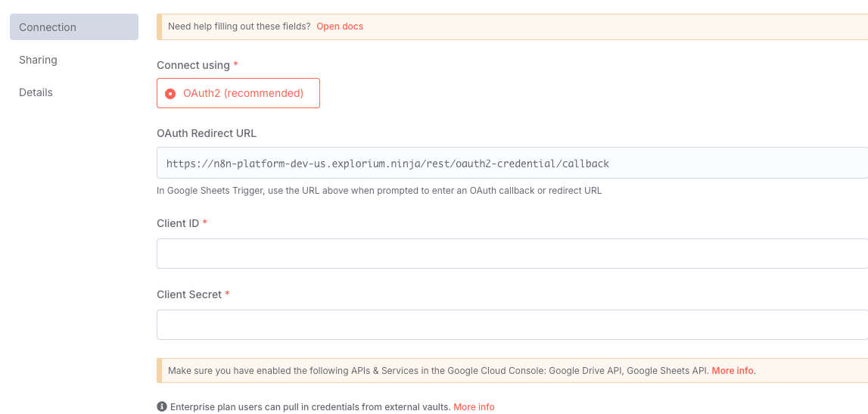Open the Connection tab
The image size is (868, 414).
click(x=74, y=27)
